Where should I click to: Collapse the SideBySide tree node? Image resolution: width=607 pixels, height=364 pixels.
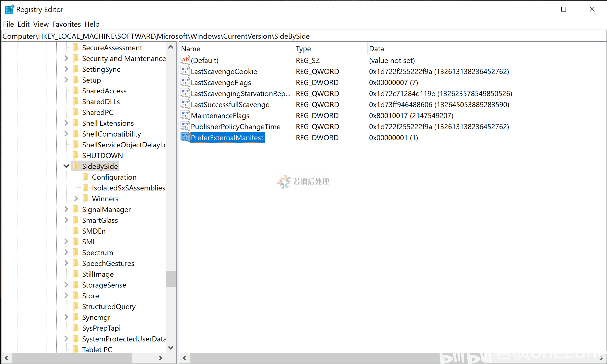click(66, 166)
